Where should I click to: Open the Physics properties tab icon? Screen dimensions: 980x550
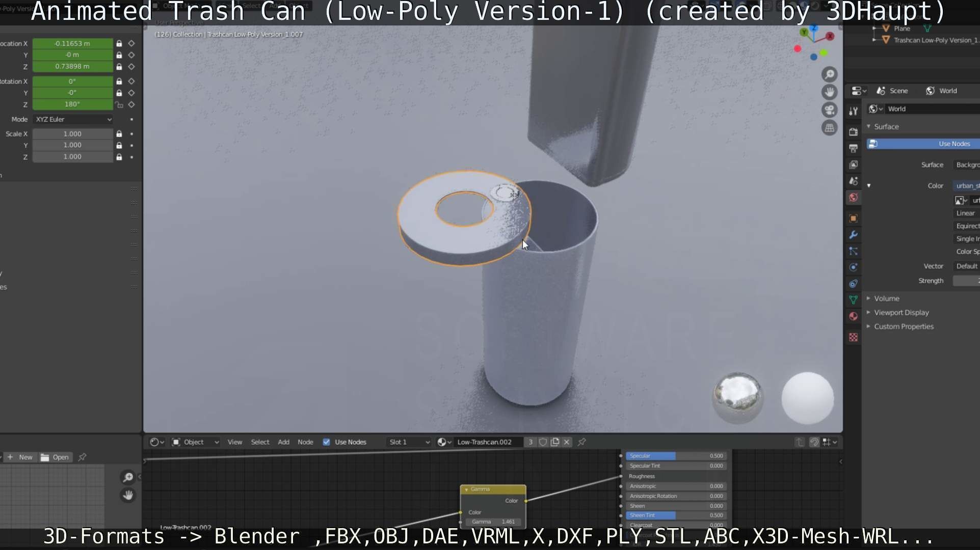tap(854, 267)
